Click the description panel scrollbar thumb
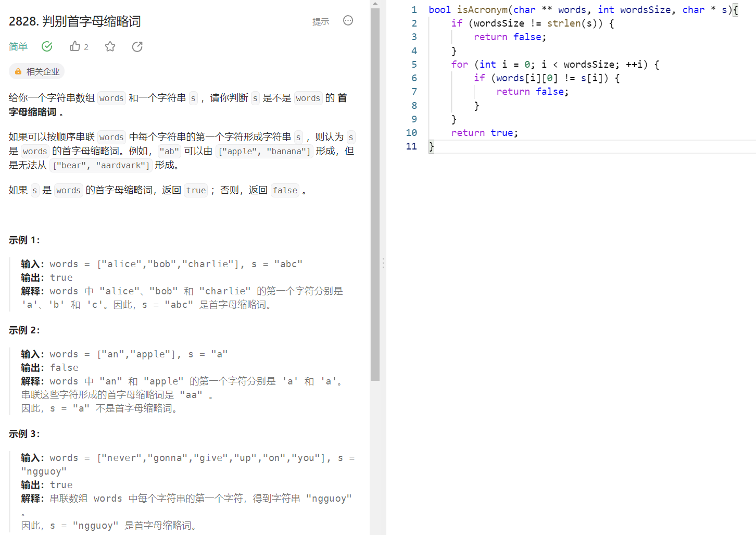 click(375, 194)
